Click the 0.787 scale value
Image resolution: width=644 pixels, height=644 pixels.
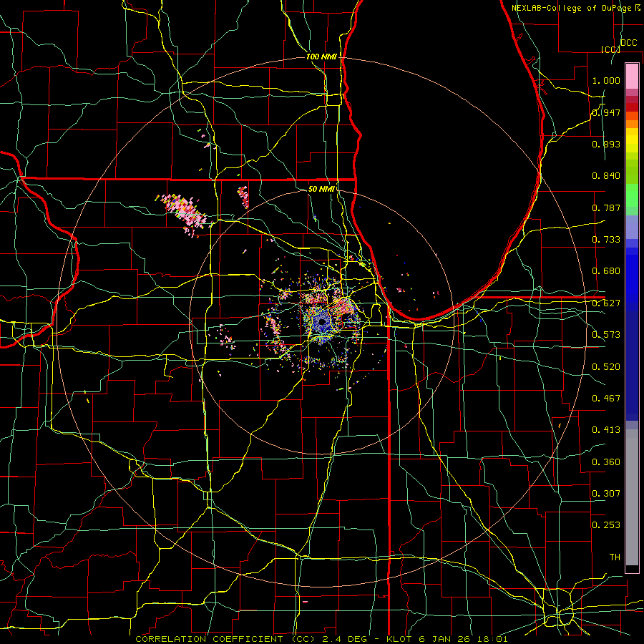click(x=606, y=208)
